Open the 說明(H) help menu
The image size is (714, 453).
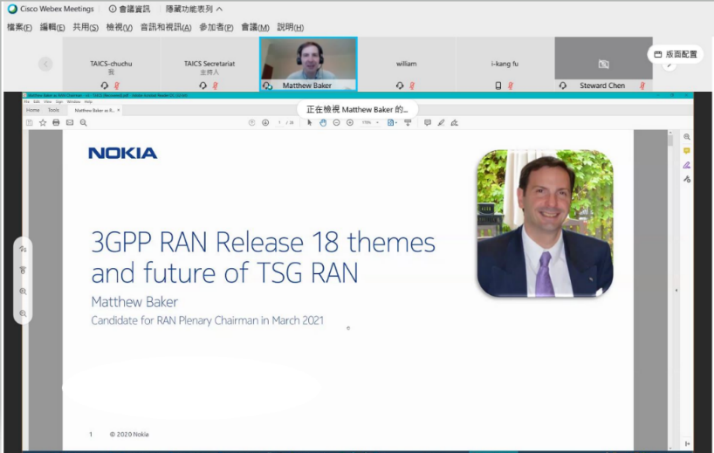291,27
